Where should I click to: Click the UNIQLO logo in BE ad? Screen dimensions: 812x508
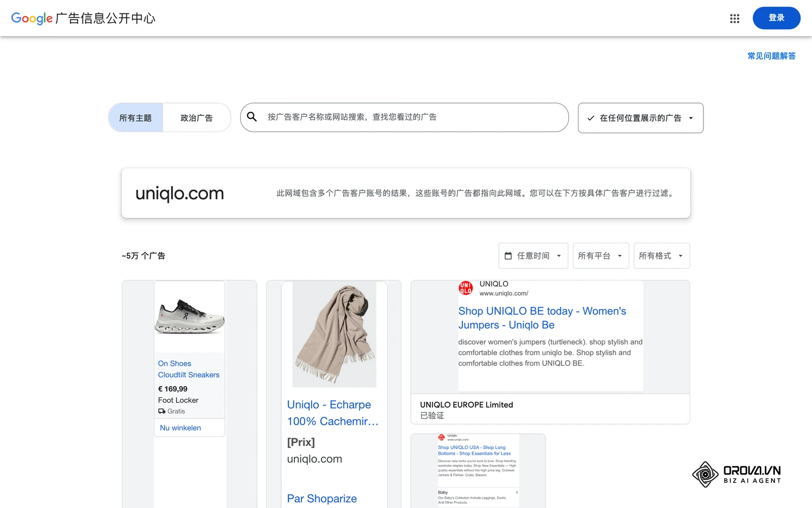(465, 288)
